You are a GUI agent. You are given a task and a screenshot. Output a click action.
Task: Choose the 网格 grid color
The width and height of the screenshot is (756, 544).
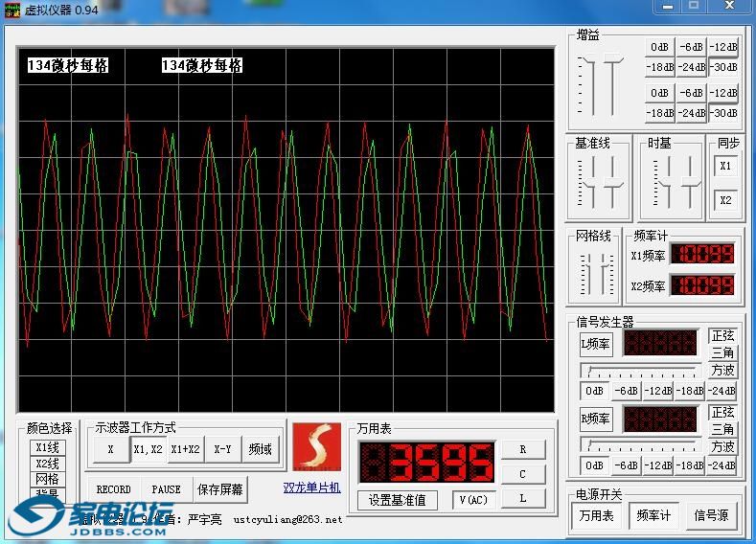click(47, 479)
